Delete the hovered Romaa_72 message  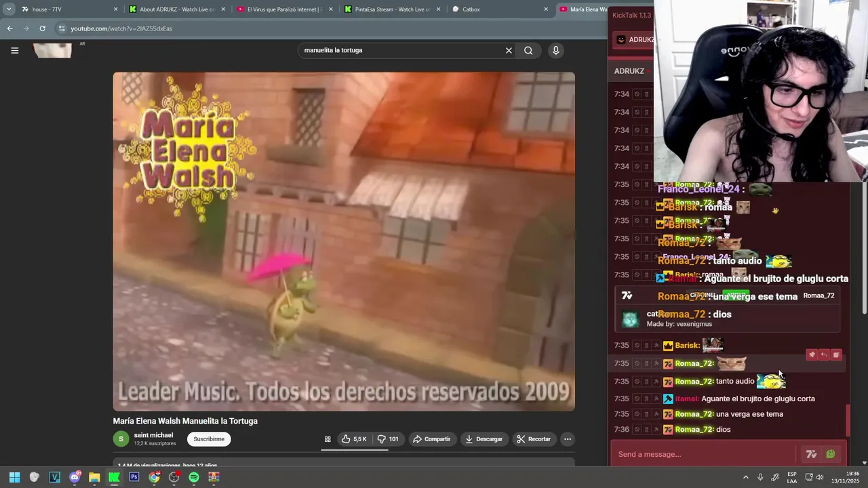[x=836, y=354]
